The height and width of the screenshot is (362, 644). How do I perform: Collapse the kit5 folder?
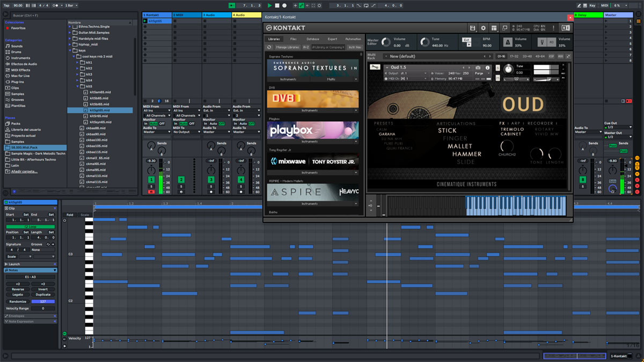pos(77,86)
